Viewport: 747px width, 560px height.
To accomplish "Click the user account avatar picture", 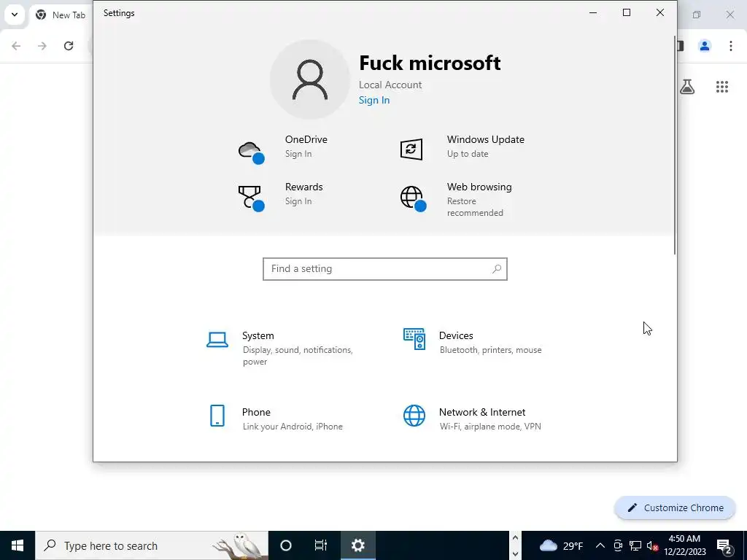I will (x=309, y=79).
